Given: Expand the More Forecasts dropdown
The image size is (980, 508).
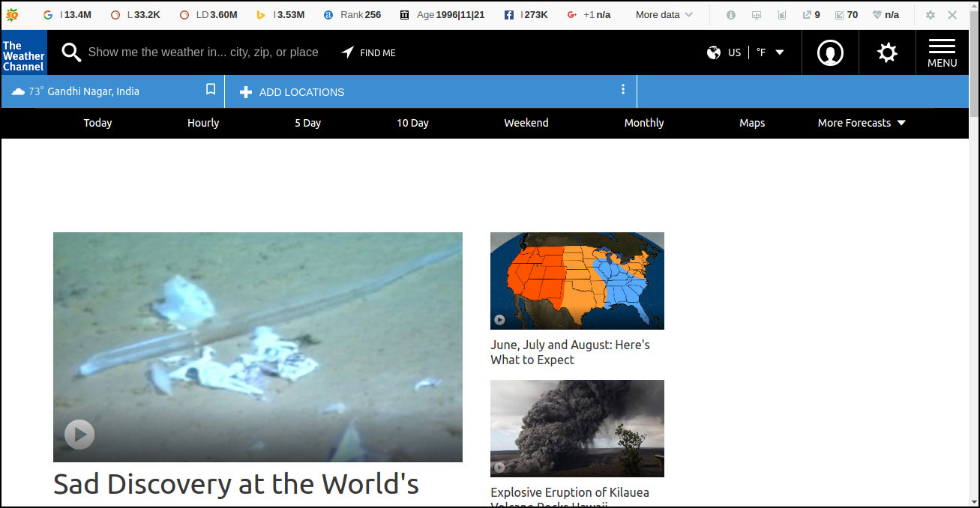Looking at the screenshot, I should coord(862,123).
